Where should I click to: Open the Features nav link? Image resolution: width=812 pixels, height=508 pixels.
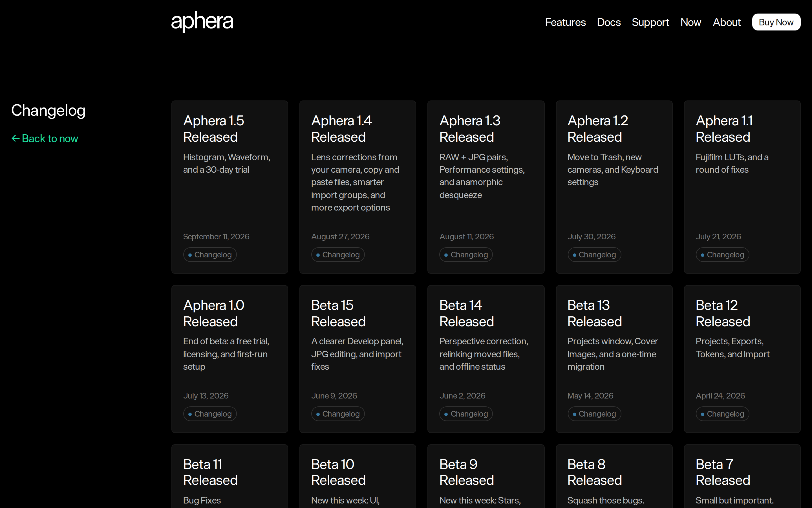565,22
